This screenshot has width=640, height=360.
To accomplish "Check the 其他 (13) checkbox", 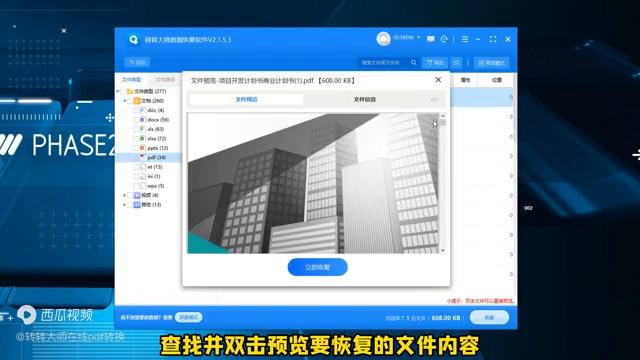I will 130,204.
